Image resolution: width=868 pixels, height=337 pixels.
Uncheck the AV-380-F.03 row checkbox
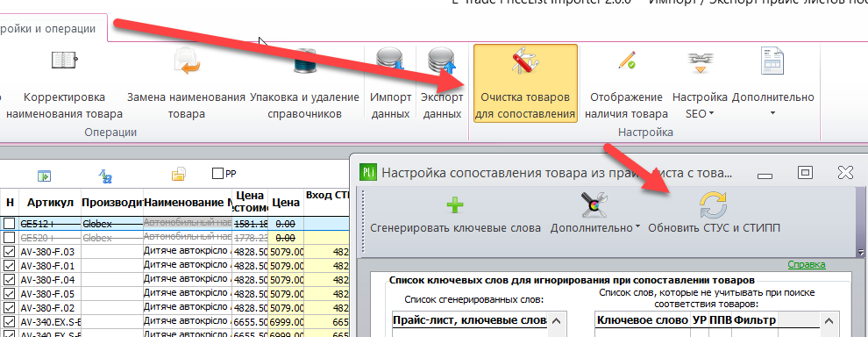click(x=10, y=252)
